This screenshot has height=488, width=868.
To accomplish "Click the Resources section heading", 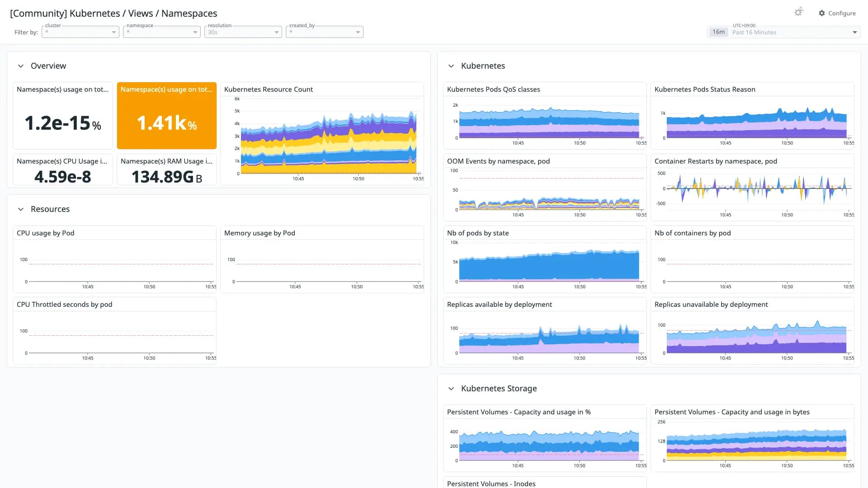I will (x=50, y=209).
